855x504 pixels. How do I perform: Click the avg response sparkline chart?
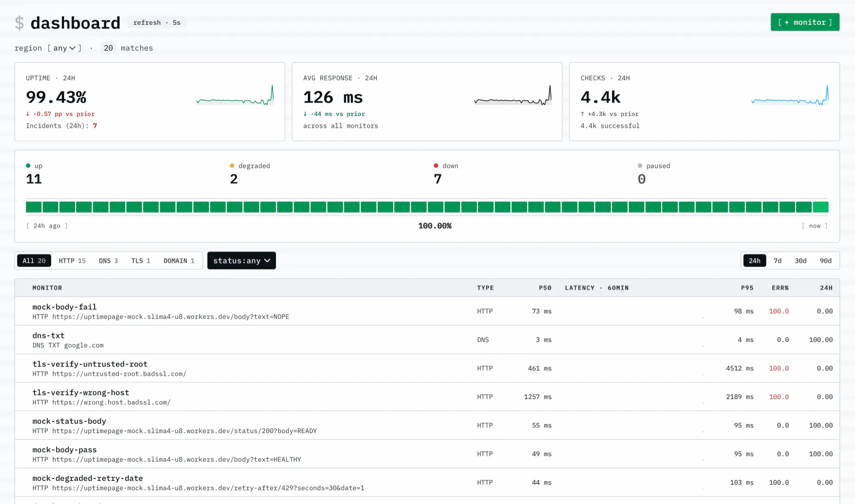click(513, 95)
